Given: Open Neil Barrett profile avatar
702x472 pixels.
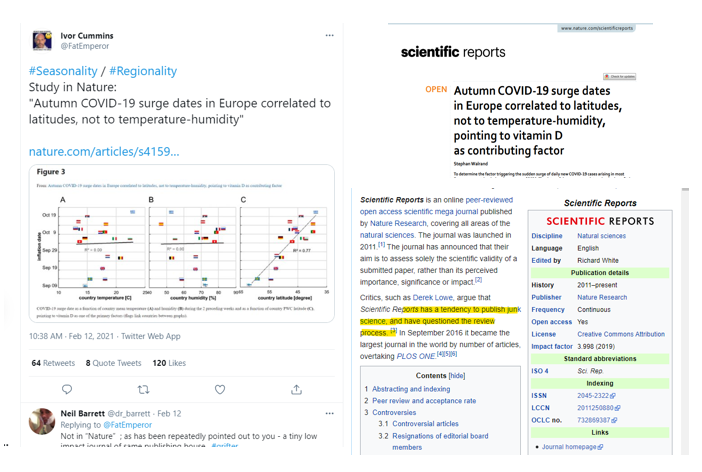Looking at the screenshot, I should tap(42, 421).
